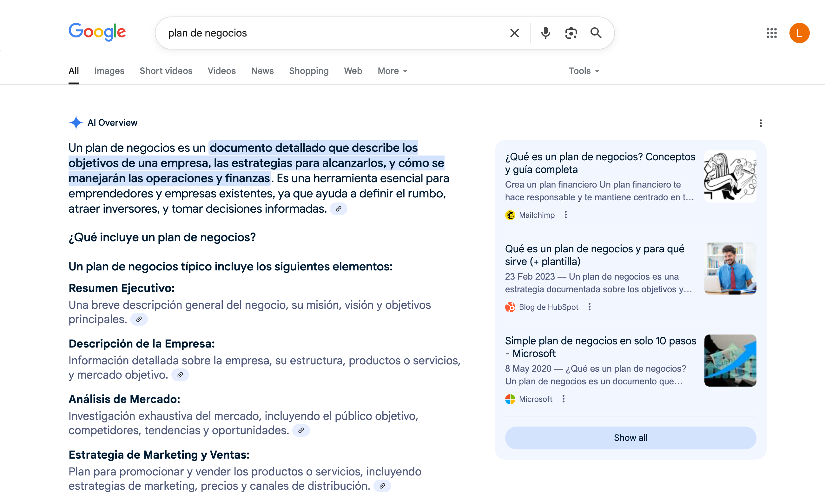This screenshot has width=825, height=504.
Task: Open the Google apps grid
Action: (x=771, y=33)
